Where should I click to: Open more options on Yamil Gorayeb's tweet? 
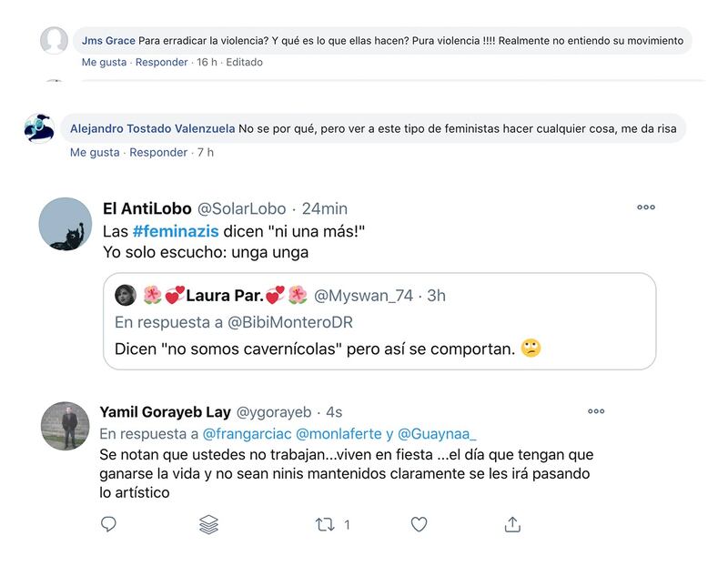click(596, 411)
